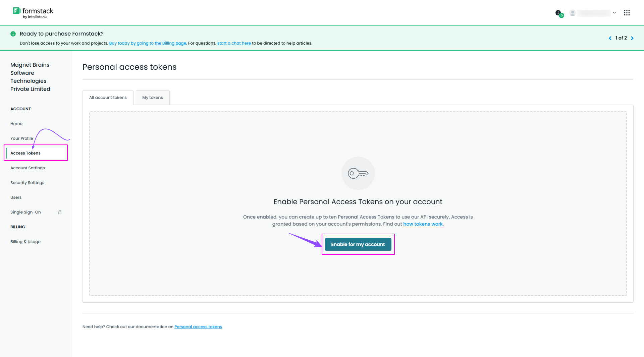This screenshot has width=644, height=357.
Task: Open Security Settings from sidebar
Action: pos(27,183)
